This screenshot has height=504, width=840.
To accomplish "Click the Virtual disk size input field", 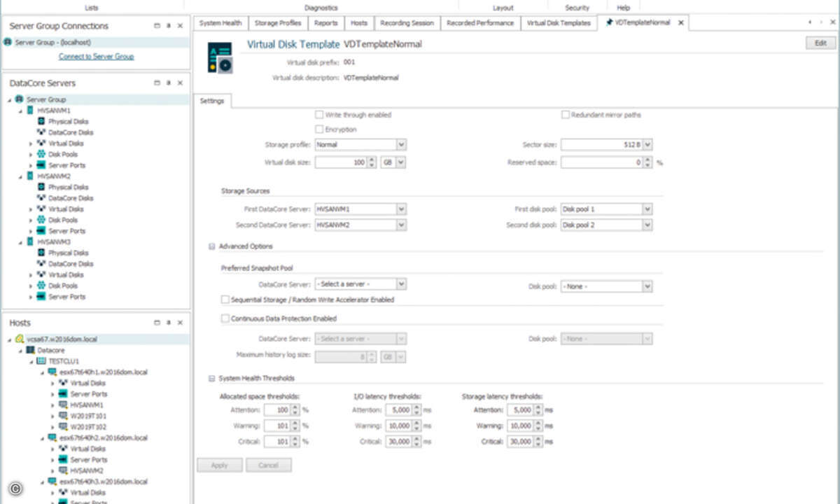I will [341, 162].
